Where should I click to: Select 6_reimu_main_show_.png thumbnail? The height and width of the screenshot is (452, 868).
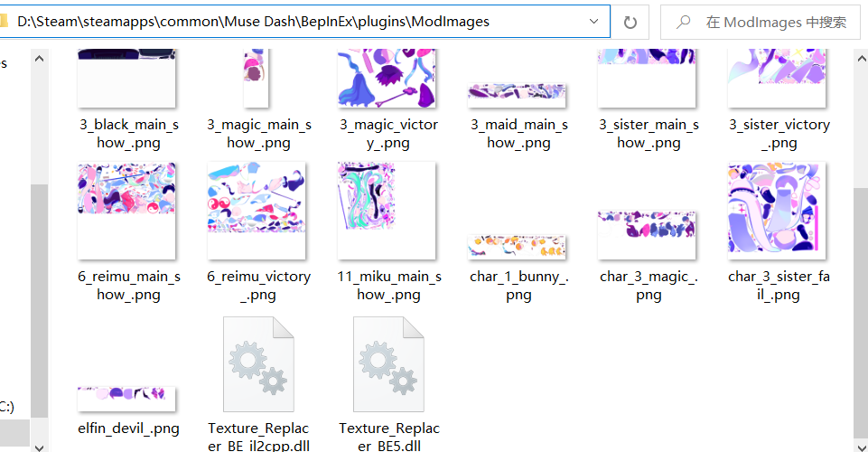click(x=126, y=211)
